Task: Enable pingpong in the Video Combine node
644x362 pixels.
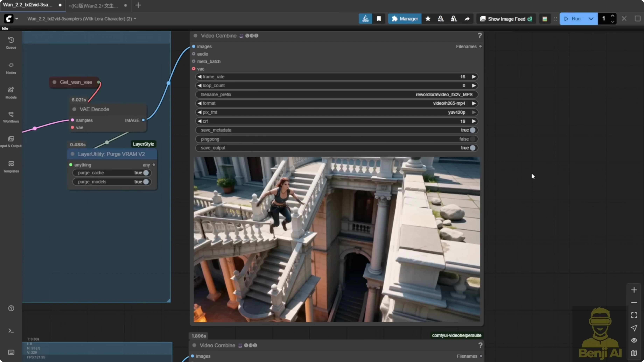Action: pyautogui.click(x=472, y=139)
